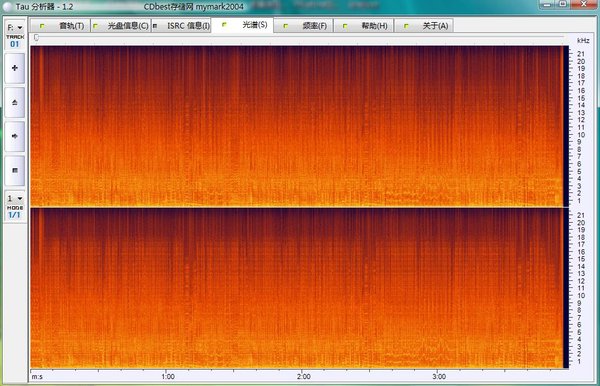Viewport: 600px width, 386px height.
Task: Open the F: drive dropdown
Action: (x=15, y=28)
